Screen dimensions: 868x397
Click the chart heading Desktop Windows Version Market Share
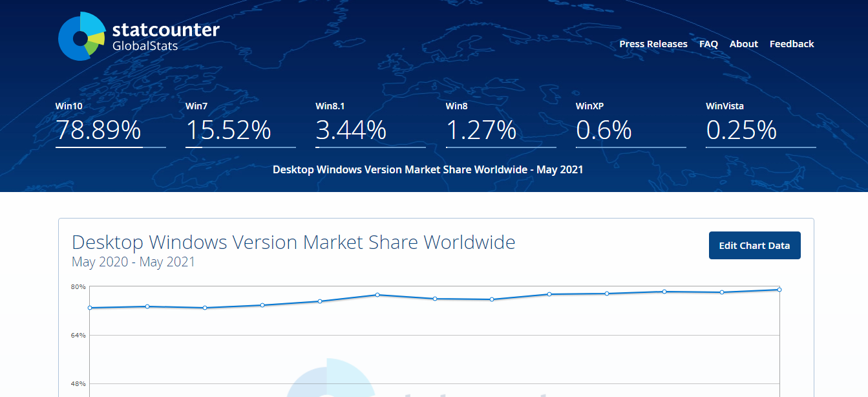(x=293, y=242)
